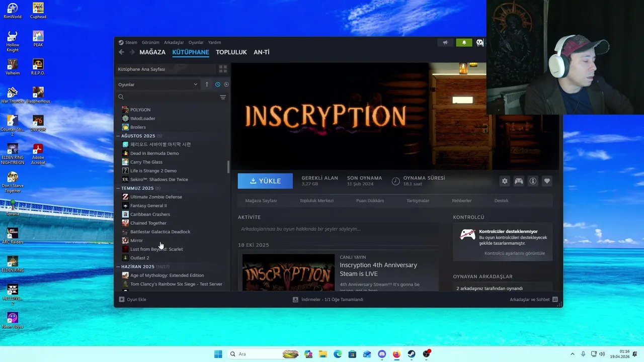
Task: Show game info icon for Inscryption
Action: click(x=533, y=181)
